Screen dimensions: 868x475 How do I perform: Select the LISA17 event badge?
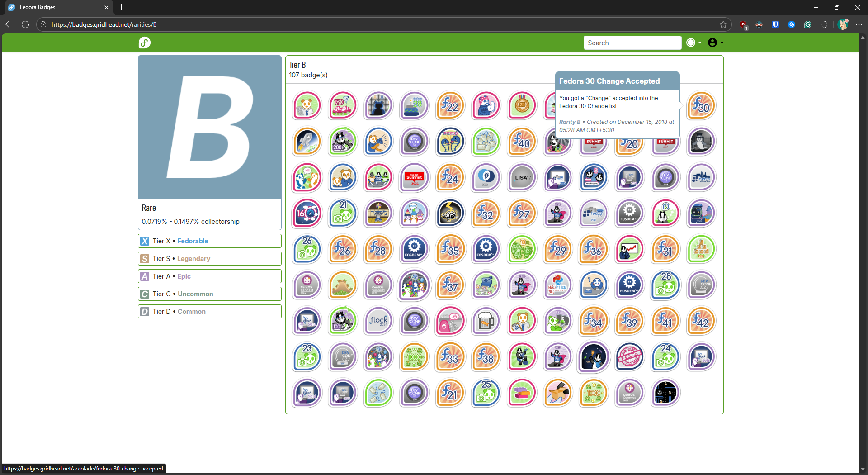[522, 177]
